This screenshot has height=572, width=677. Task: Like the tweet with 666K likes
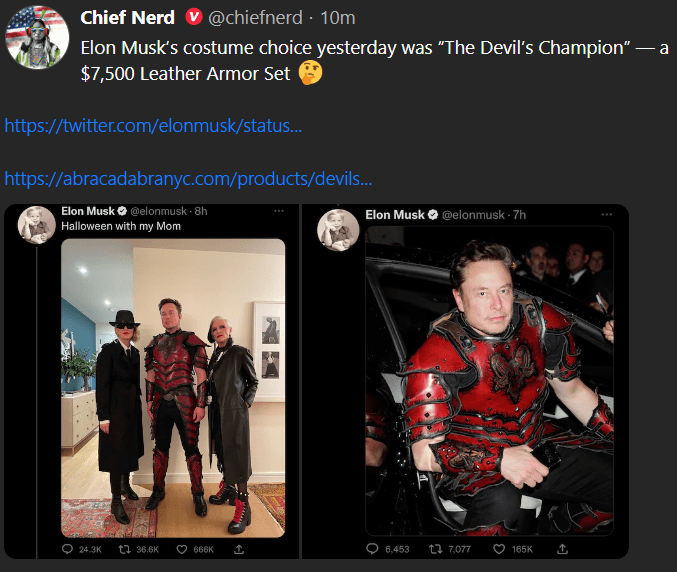tap(182, 549)
